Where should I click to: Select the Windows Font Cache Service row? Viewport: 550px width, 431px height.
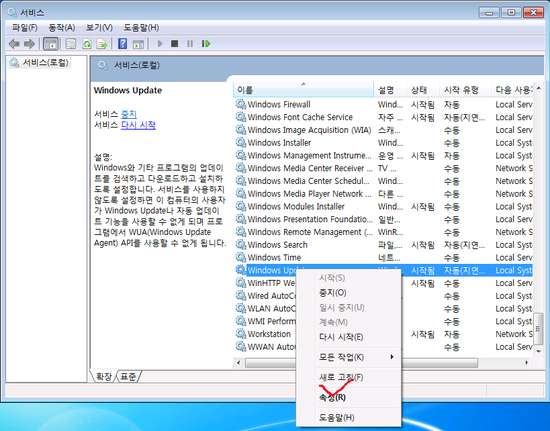click(383, 117)
